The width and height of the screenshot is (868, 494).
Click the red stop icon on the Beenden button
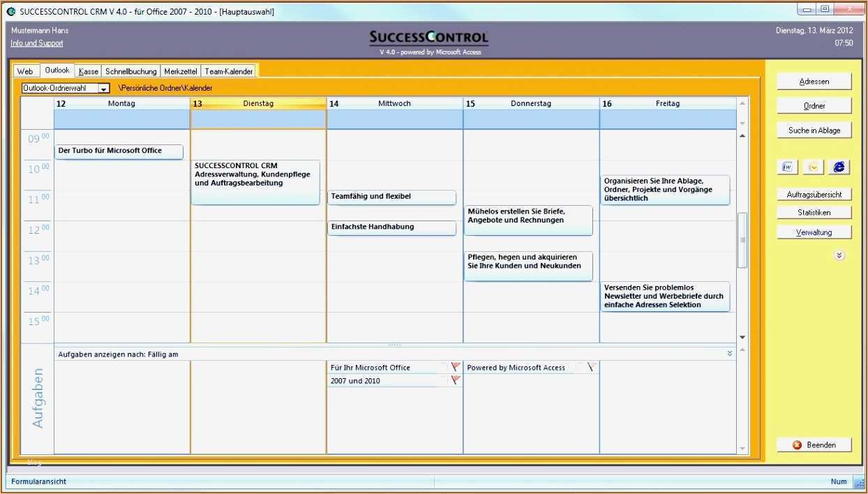pos(795,444)
